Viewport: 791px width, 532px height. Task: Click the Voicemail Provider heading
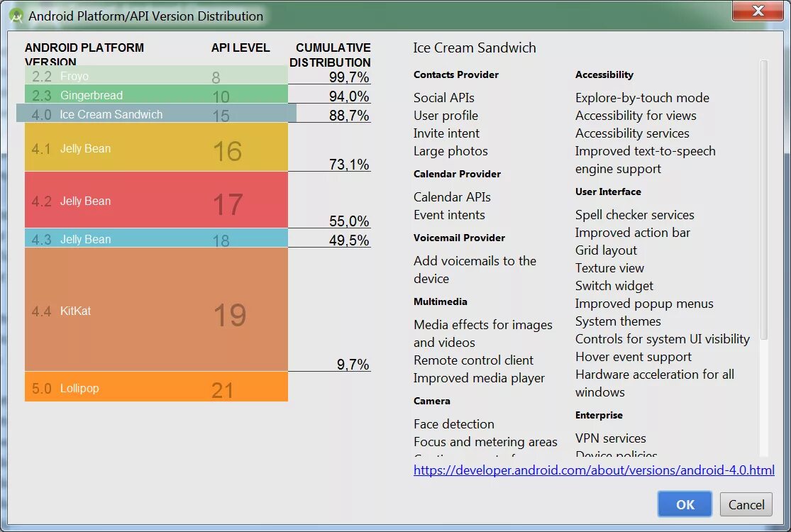point(459,238)
